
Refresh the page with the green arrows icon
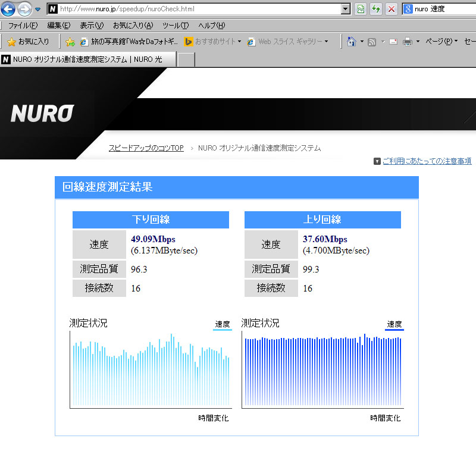(x=376, y=9)
